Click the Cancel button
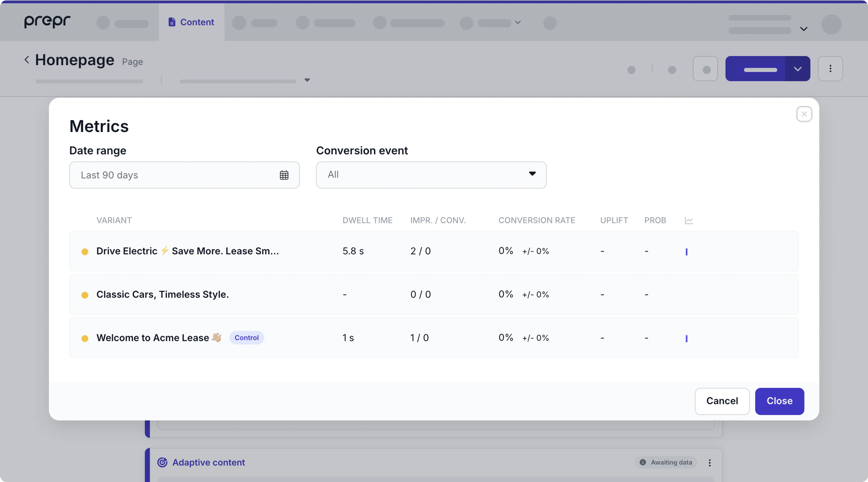 (722, 401)
